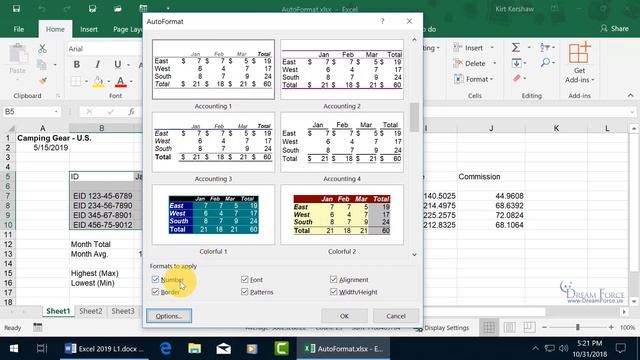Click the macro recording icon in status bar
The width and height of the screenshot is (640, 360).
tap(38, 327)
